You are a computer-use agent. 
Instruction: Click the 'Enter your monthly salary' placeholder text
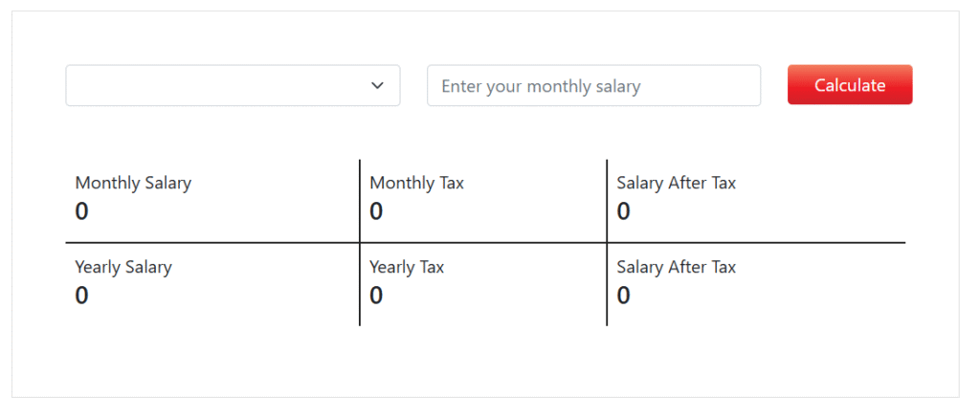(541, 86)
